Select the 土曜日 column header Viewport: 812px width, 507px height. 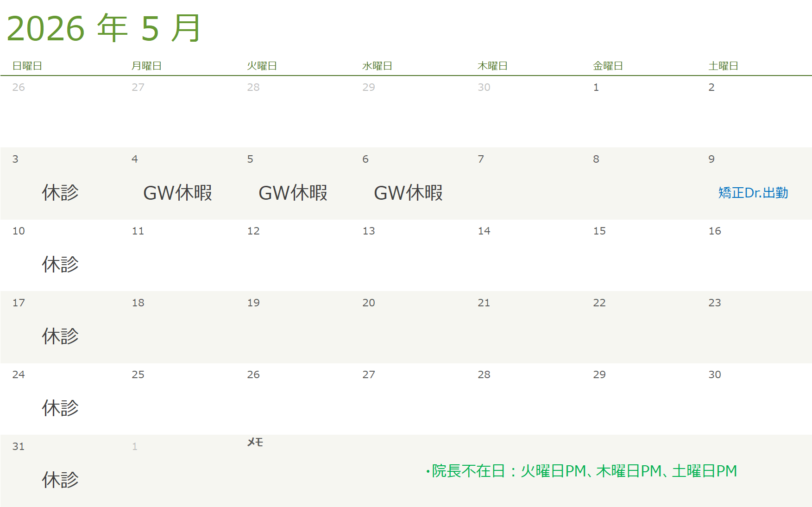pos(723,66)
